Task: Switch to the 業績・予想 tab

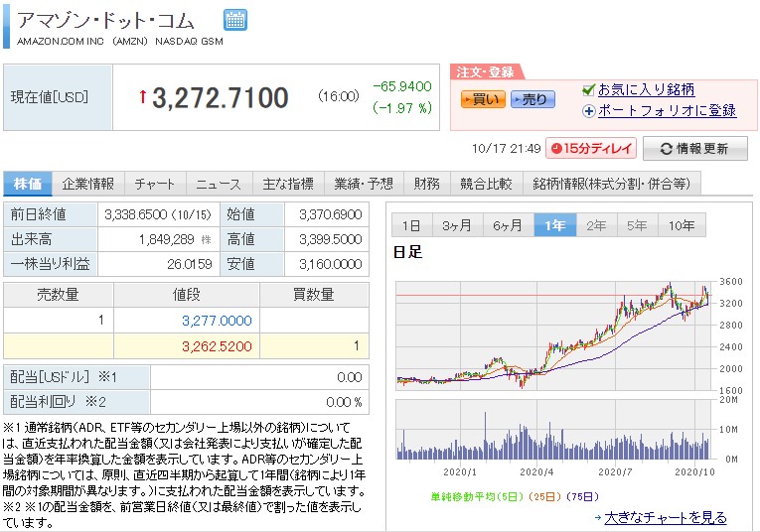Action: [364, 184]
